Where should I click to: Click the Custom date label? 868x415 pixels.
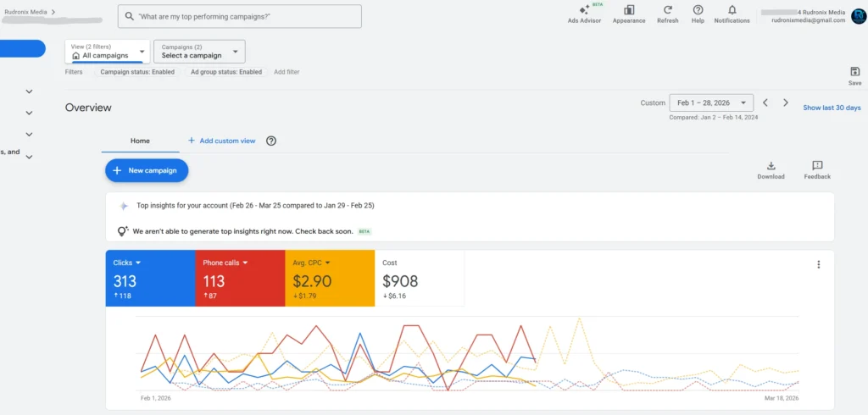pos(653,103)
